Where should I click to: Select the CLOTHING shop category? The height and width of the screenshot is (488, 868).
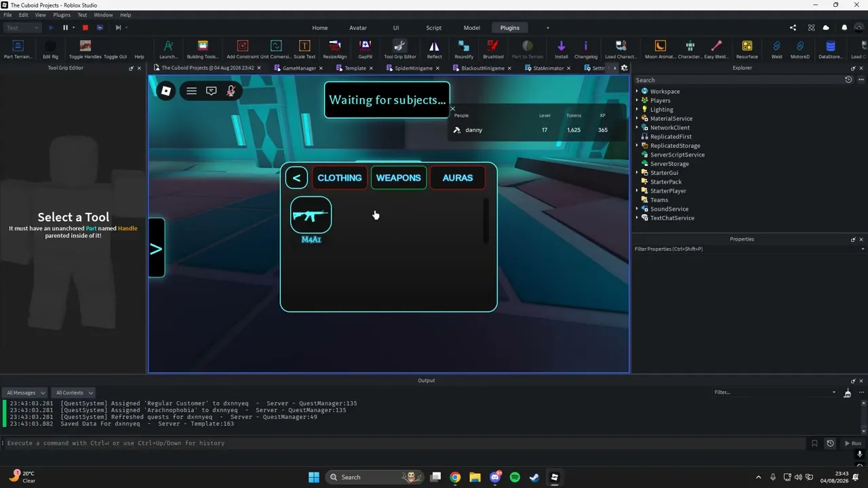click(x=339, y=178)
